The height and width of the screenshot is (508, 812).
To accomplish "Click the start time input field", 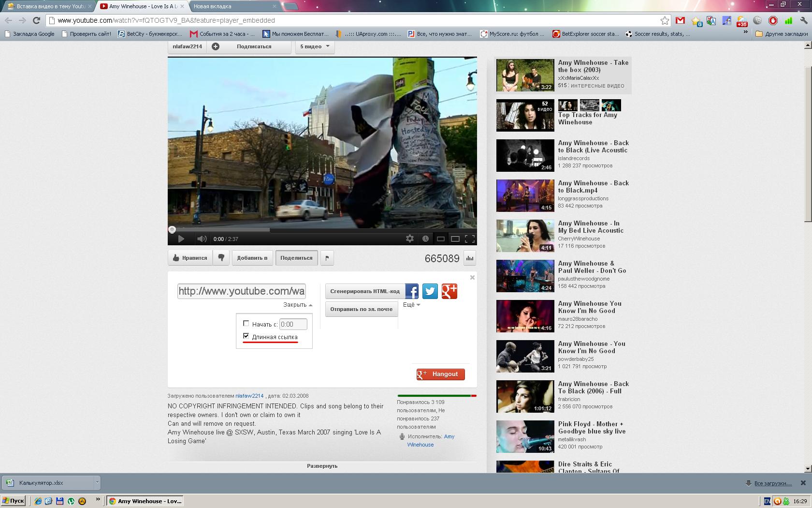I will tap(293, 324).
